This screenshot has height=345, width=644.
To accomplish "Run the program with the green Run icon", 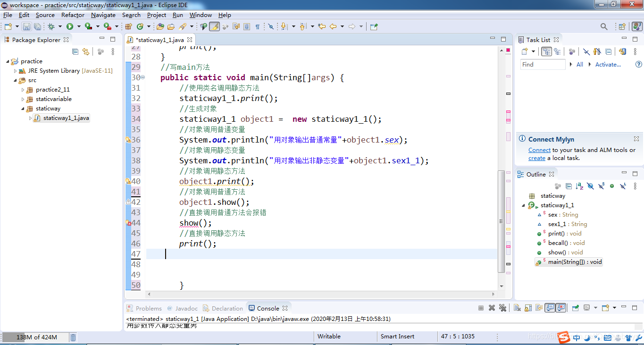I will click(70, 27).
